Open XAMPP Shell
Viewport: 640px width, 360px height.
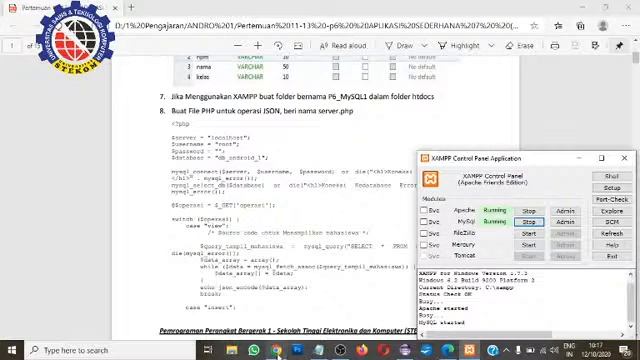tap(612, 176)
